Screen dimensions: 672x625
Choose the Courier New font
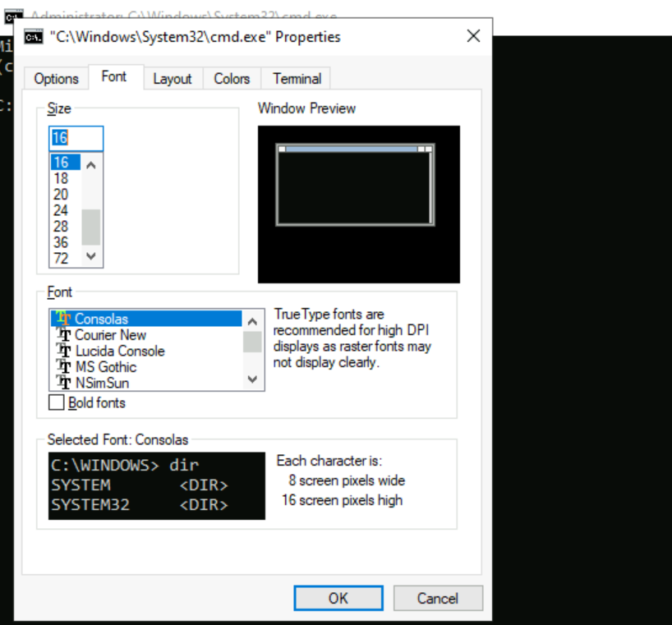click(146, 334)
